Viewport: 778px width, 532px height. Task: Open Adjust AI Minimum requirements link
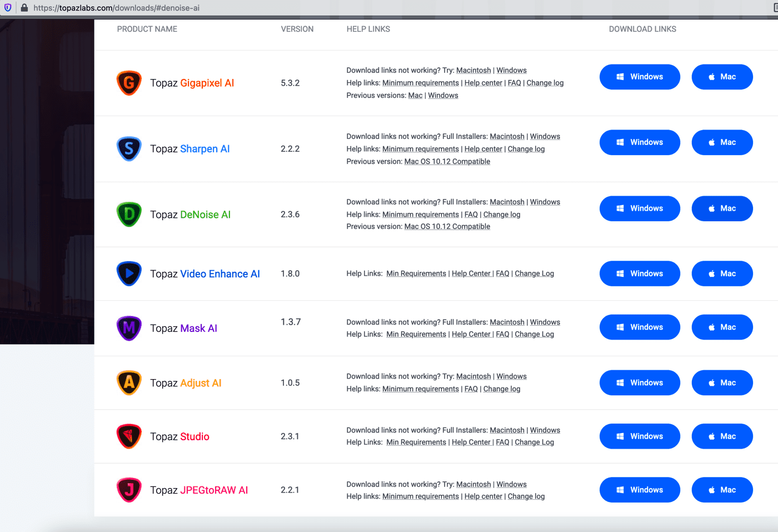421,389
